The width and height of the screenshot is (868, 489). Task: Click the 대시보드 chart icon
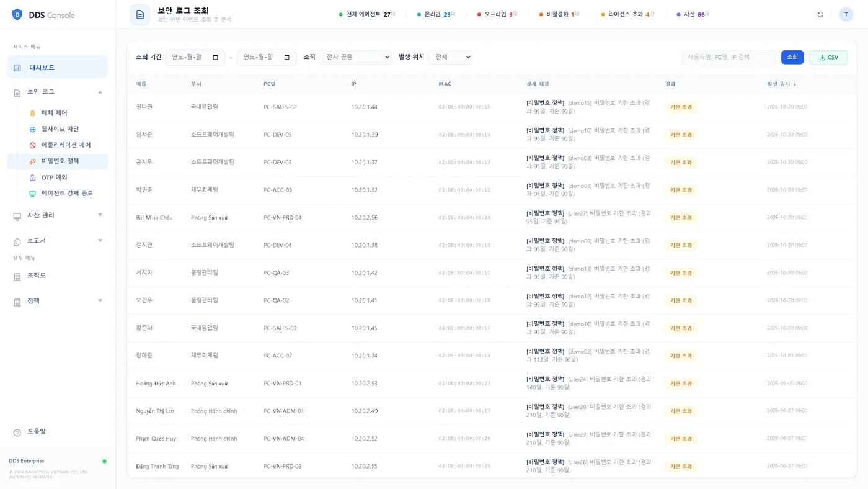coord(17,68)
